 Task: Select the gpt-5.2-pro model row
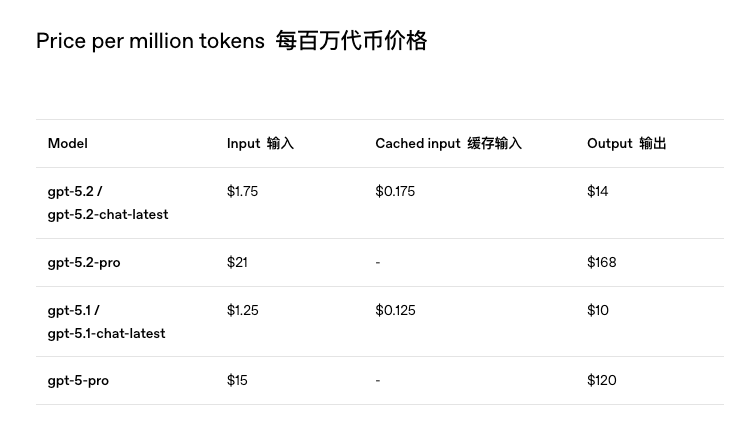coord(380,262)
